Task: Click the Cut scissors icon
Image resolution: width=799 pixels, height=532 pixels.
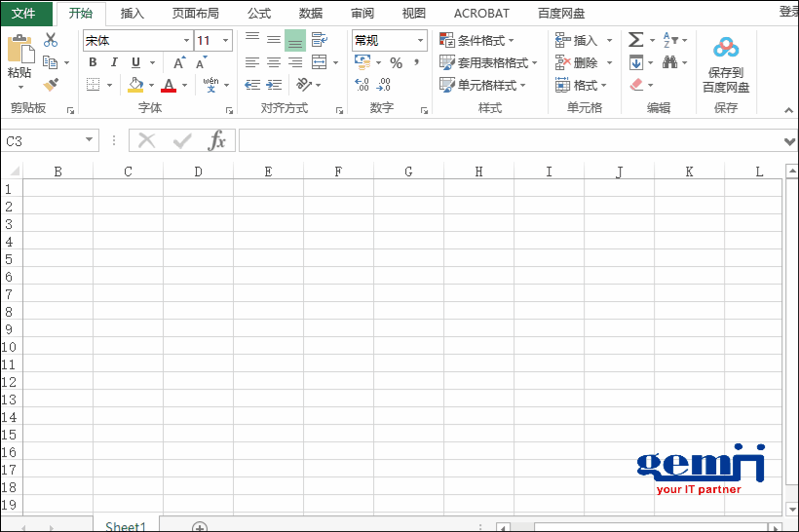Action: [x=51, y=40]
